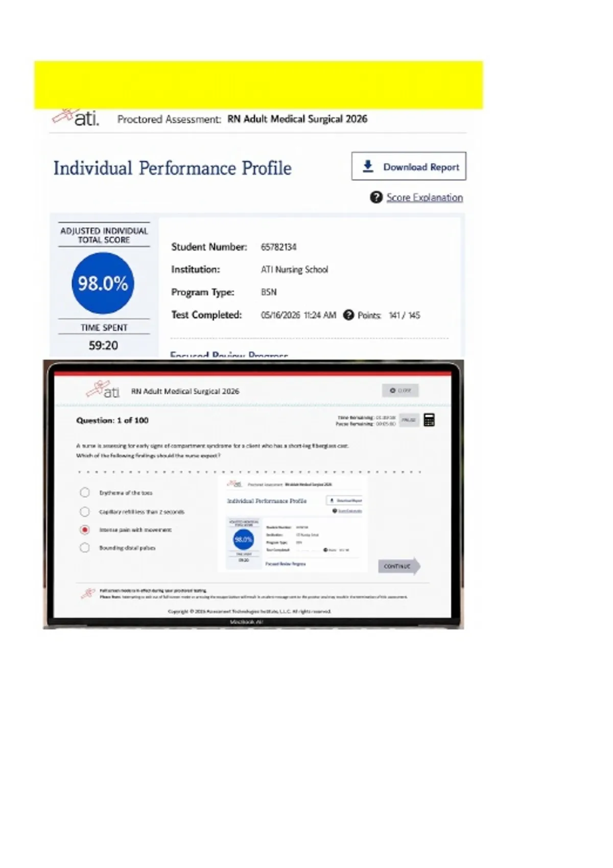613x868 pixels.
Task: Click the CONTINUE arrow button
Action: pos(399,566)
